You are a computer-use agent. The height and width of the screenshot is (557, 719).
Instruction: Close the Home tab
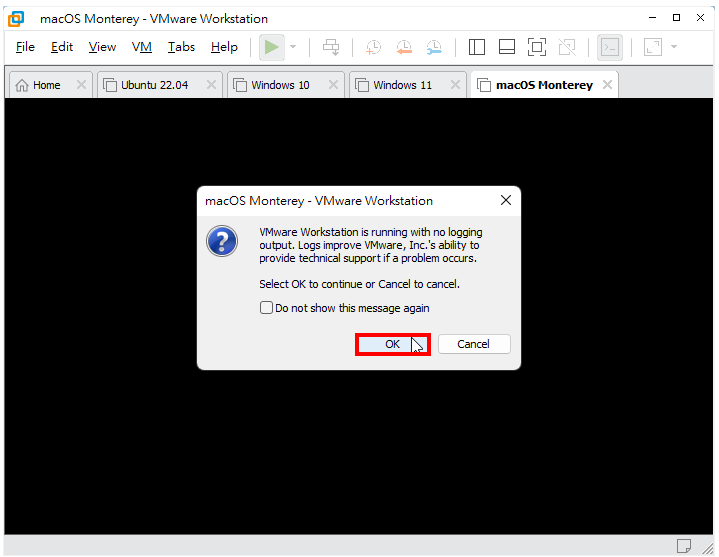point(81,85)
